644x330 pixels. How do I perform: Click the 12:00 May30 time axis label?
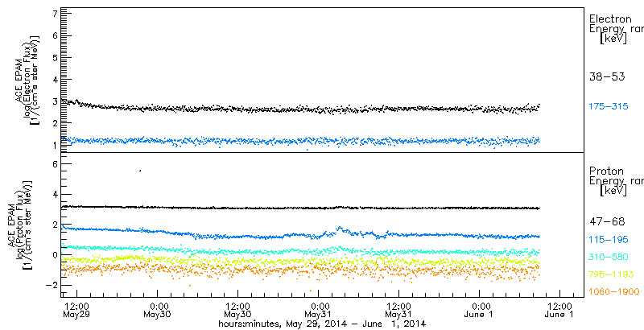(x=237, y=310)
